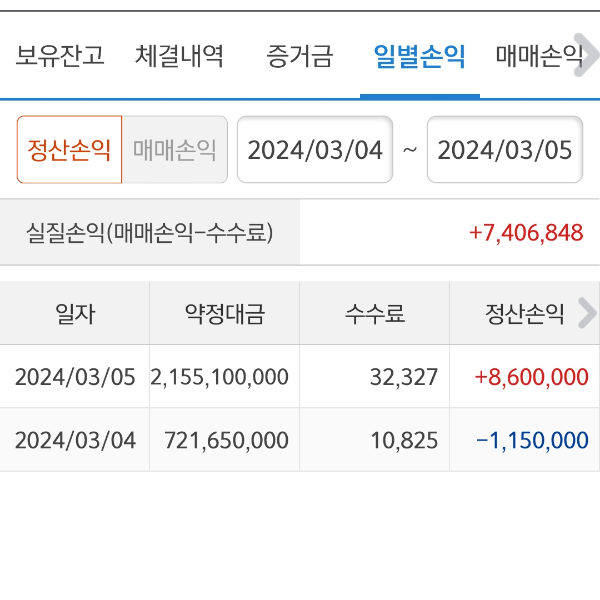Sort by 일자 column header

tap(75, 314)
